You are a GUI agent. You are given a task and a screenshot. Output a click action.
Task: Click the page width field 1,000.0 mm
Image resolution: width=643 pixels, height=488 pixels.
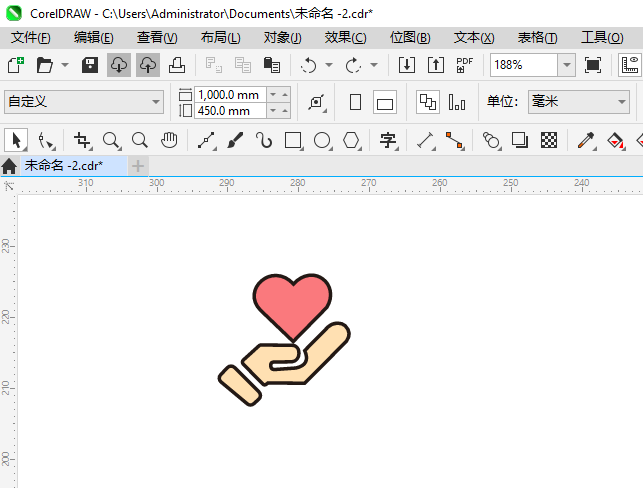[230, 95]
